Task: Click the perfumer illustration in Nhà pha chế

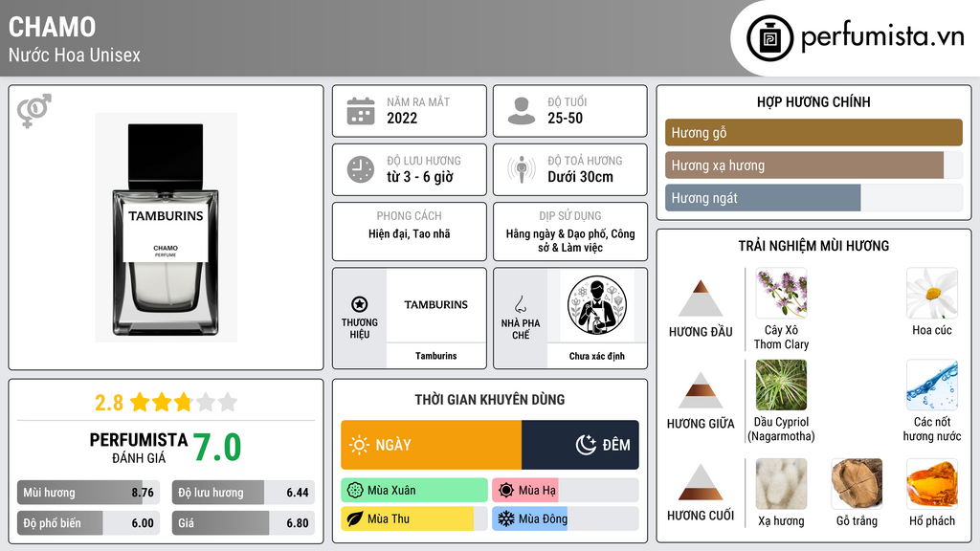Action: pos(597,305)
